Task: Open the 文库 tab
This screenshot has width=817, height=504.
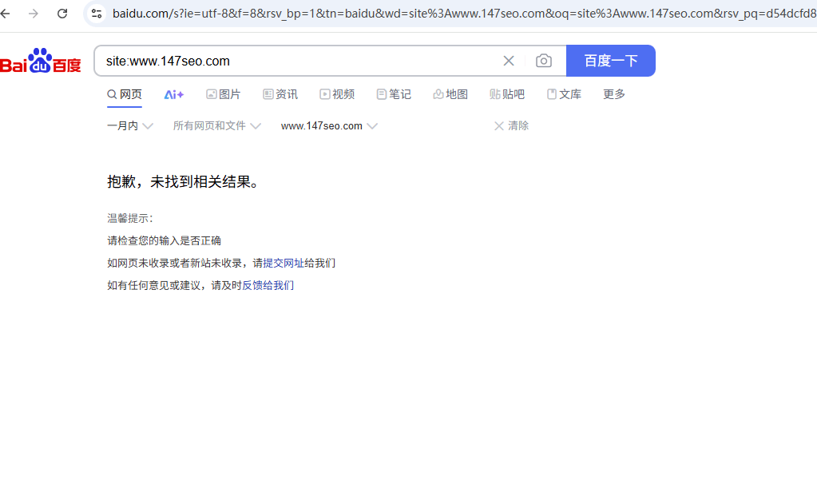Action: tap(565, 94)
